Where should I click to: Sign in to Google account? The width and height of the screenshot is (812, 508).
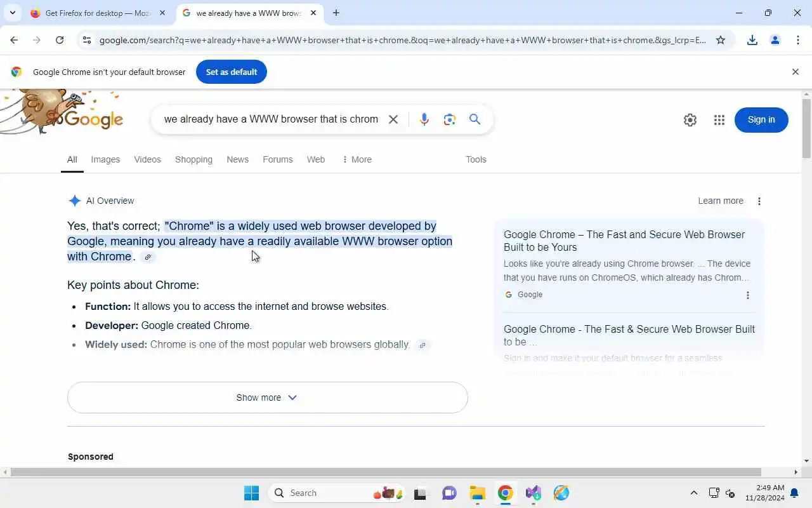761,120
